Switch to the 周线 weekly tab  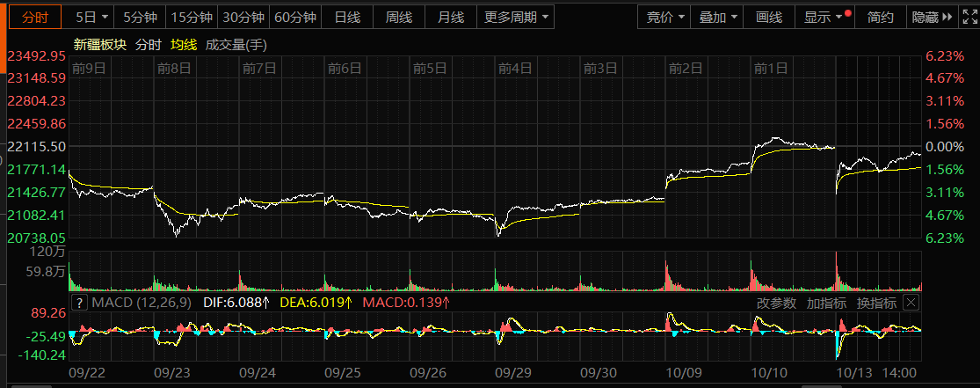[x=399, y=17]
